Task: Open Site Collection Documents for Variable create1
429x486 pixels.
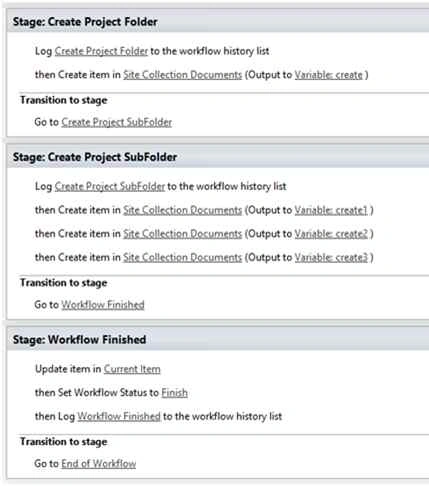Action: 182,210
